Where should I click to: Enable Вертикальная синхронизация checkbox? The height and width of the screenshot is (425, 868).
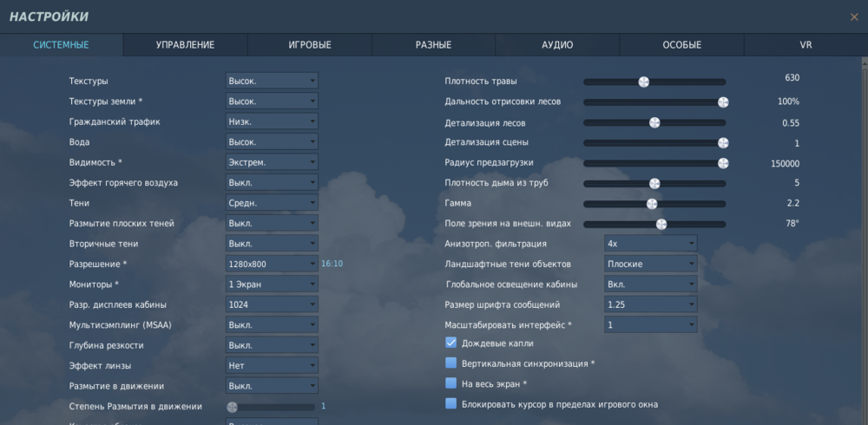point(450,363)
